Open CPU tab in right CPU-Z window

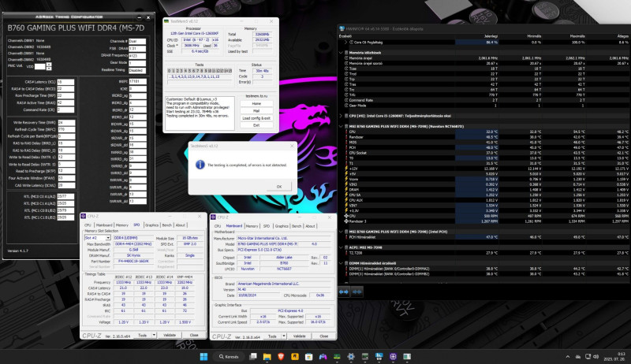coord(218,226)
